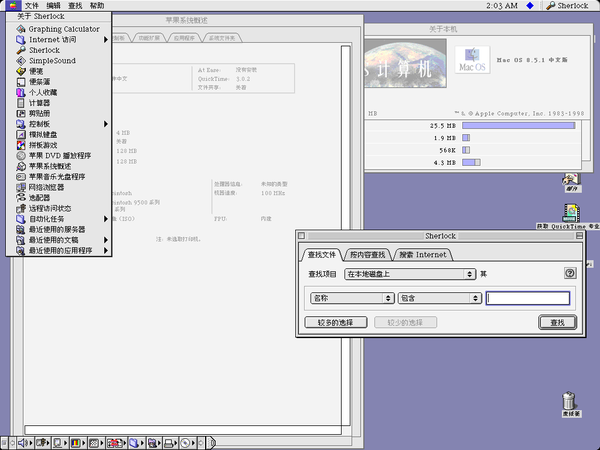Screen dimensions: 600x450
Task: Expand the Internet 访问 submenu
Action: point(59,40)
